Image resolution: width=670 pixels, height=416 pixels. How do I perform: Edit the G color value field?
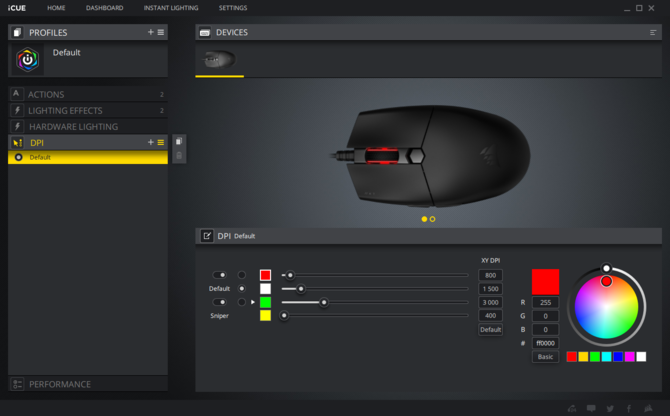point(545,316)
